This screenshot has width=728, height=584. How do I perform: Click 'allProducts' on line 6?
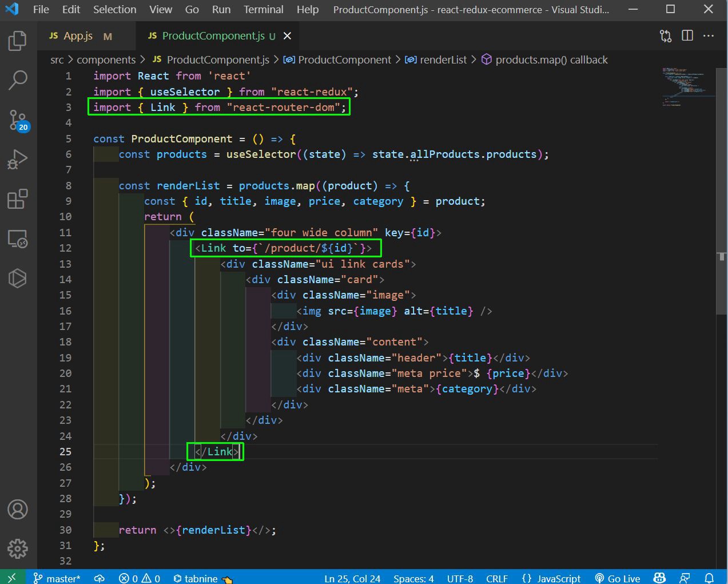point(445,154)
